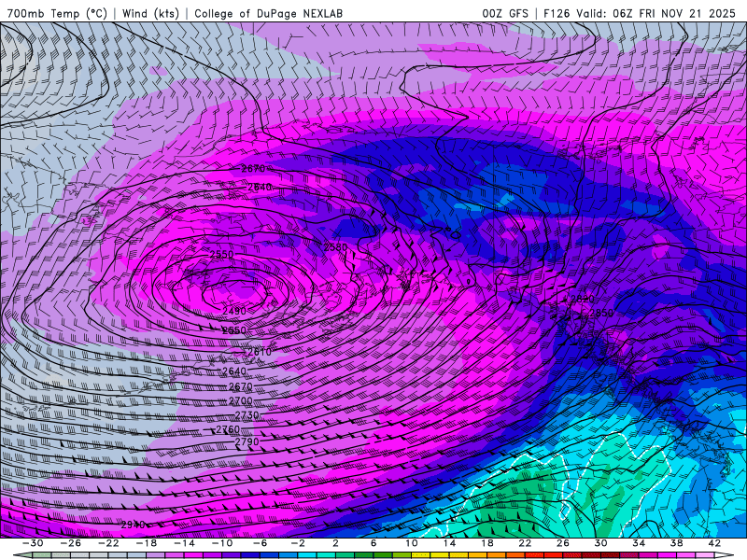Click the −30 colorbar tick label
This screenshot has height=560, width=747.
point(33,543)
